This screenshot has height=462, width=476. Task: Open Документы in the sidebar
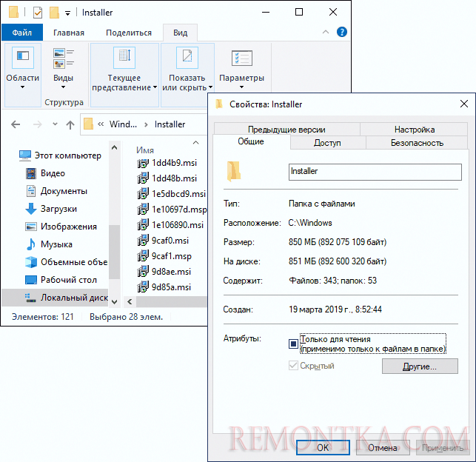coord(57,191)
